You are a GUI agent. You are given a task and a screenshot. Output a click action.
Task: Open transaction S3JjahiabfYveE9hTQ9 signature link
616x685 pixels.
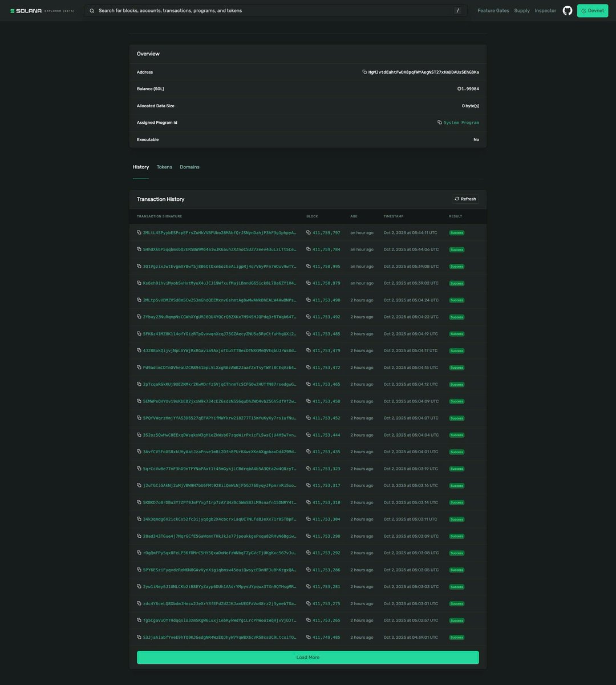click(x=220, y=638)
